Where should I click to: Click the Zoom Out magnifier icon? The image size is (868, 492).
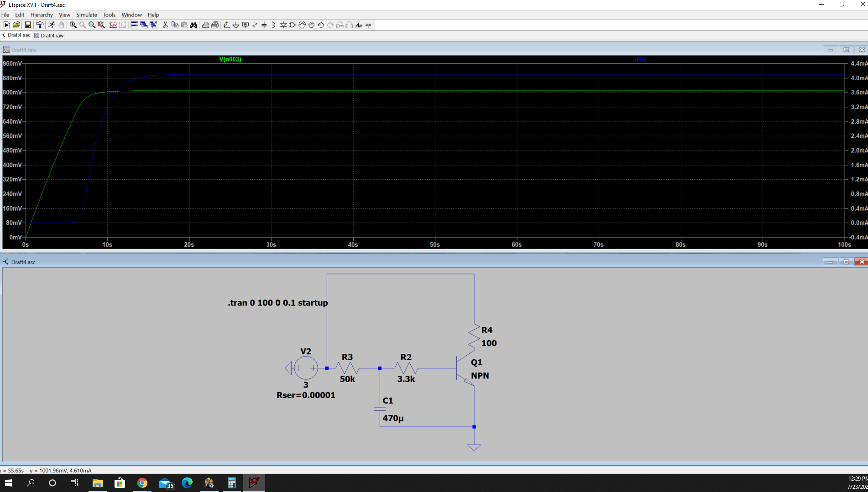[x=92, y=25]
